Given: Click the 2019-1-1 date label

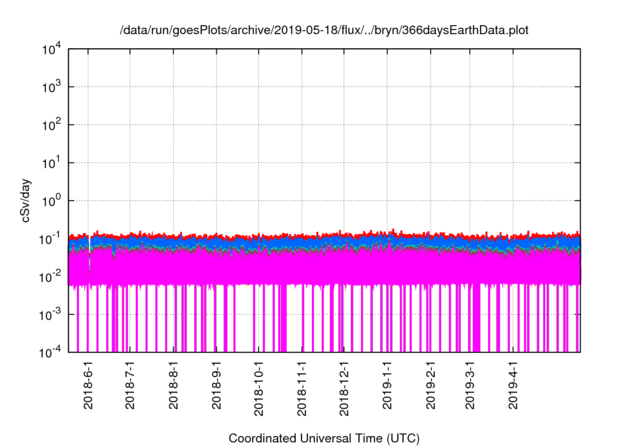Looking at the screenshot, I should pyautogui.click(x=387, y=385).
